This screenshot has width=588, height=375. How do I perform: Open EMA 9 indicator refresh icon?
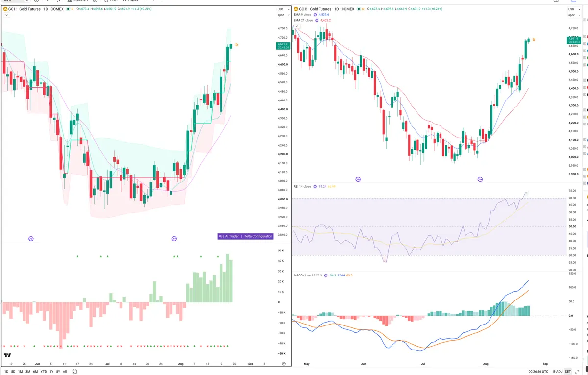(316, 15)
